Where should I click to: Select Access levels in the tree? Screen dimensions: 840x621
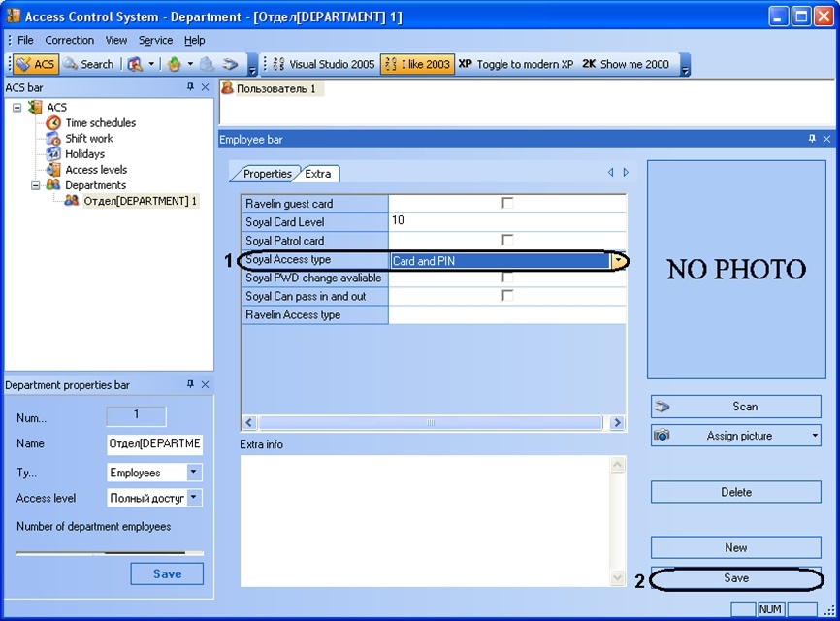click(x=96, y=169)
